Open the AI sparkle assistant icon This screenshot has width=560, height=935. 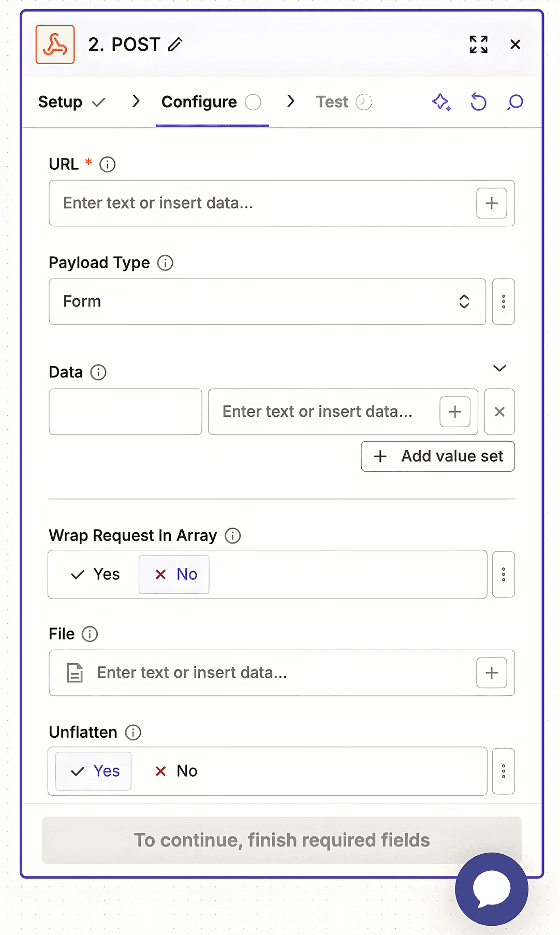point(441,102)
